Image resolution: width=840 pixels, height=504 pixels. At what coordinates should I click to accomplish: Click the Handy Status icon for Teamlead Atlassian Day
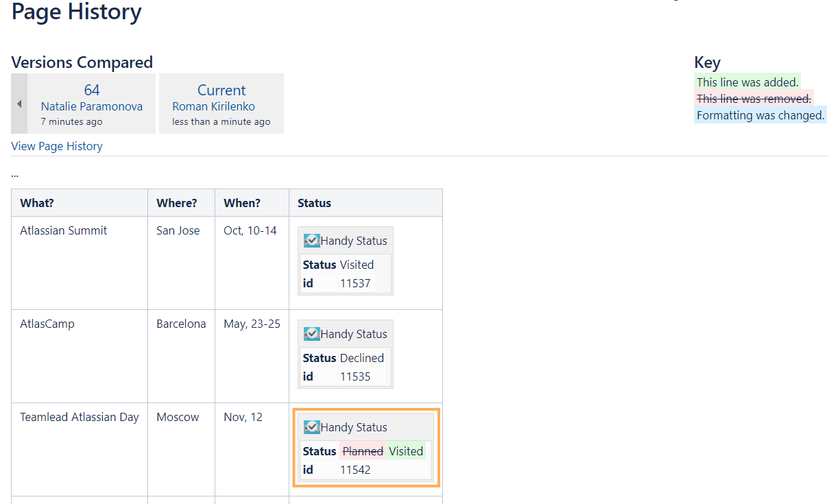tap(312, 427)
